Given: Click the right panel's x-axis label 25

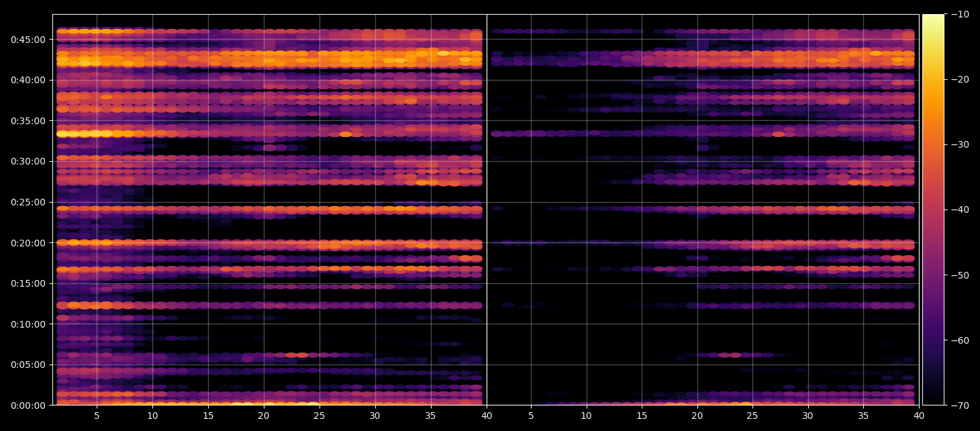Looking at the screenshot, I should click(x=752, y=416).
